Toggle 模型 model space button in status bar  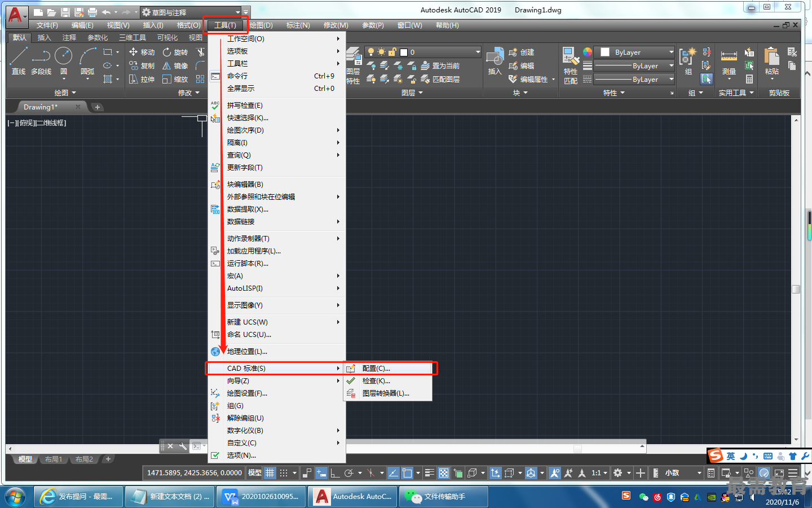(x=255, y=473)
